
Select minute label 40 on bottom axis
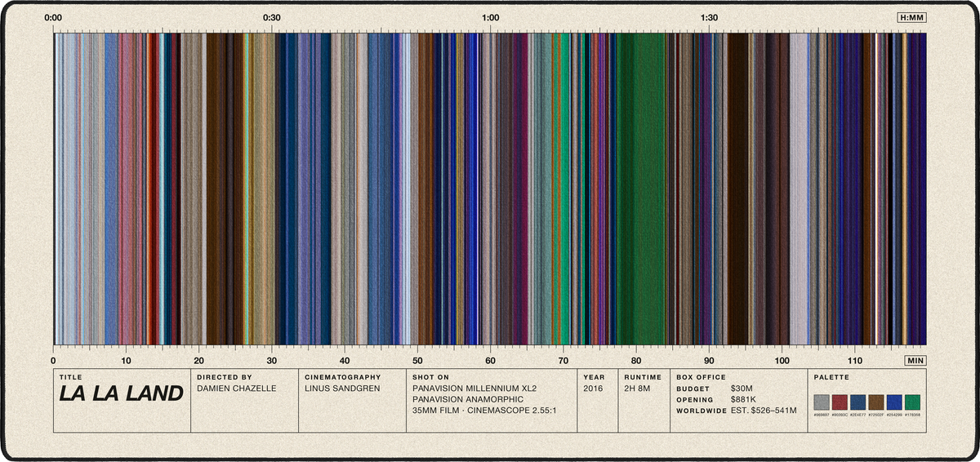click(x=345, y=360)
